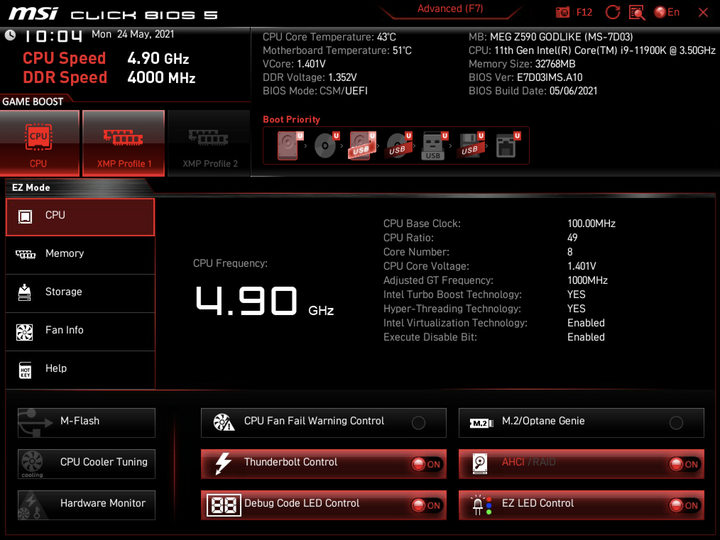The image size is (720, 540).
Task: Select USB CD/DVD boot device icon
Action: [399, 146]
